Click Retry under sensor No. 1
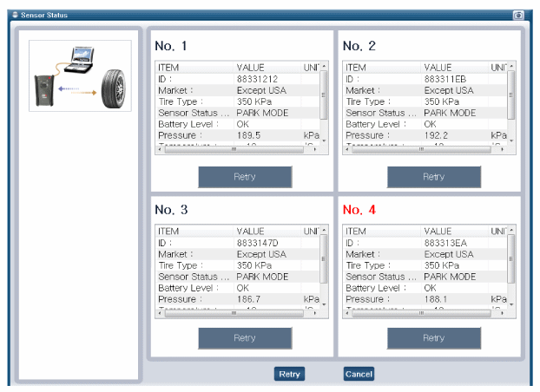This screenshot has width=540, height=392. click(245, 177)
